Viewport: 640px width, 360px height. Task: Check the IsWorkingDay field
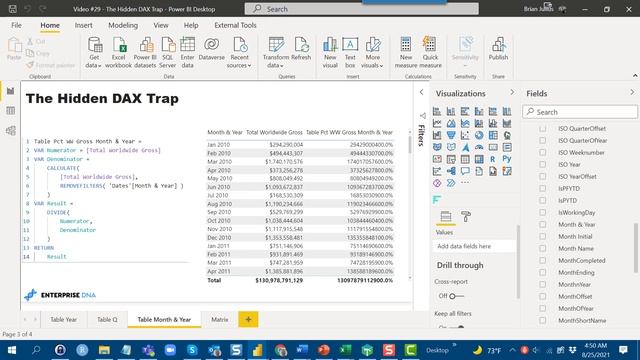pos(542,213)
